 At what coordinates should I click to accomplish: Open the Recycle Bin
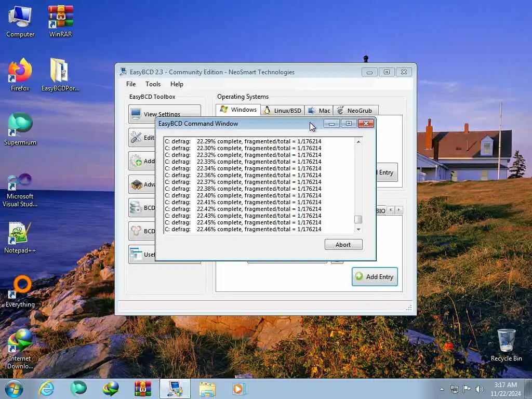(x=506, y=345)
